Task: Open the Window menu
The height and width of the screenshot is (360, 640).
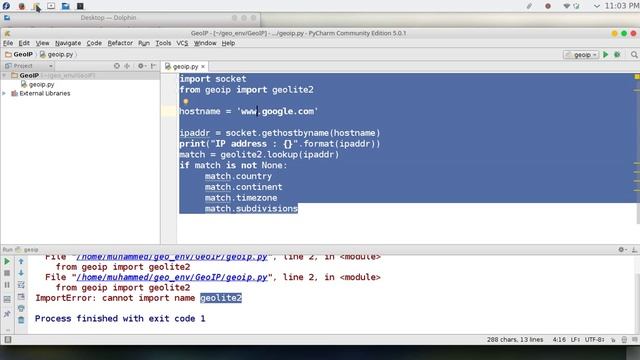Action: [x=205, y=43]
